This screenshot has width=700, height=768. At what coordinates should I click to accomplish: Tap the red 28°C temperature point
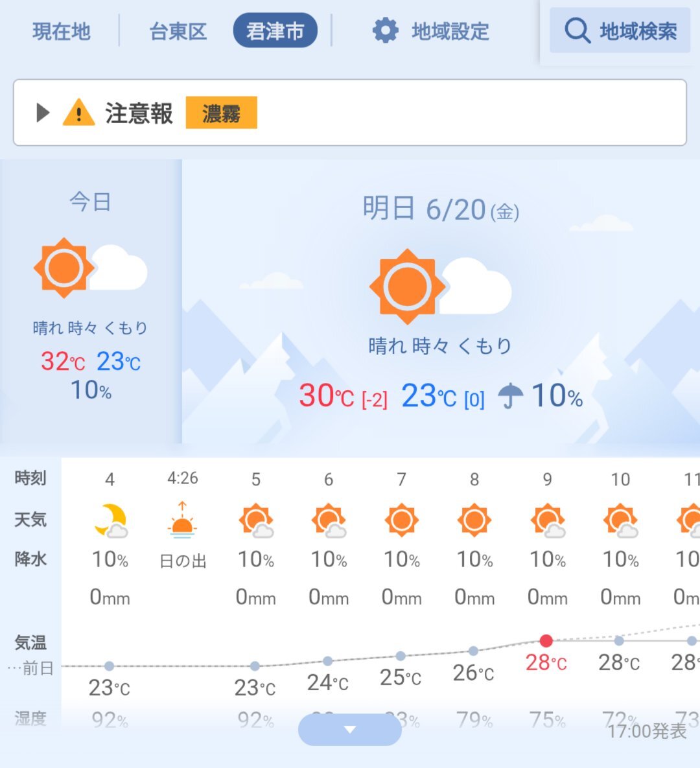coord(546,640)
